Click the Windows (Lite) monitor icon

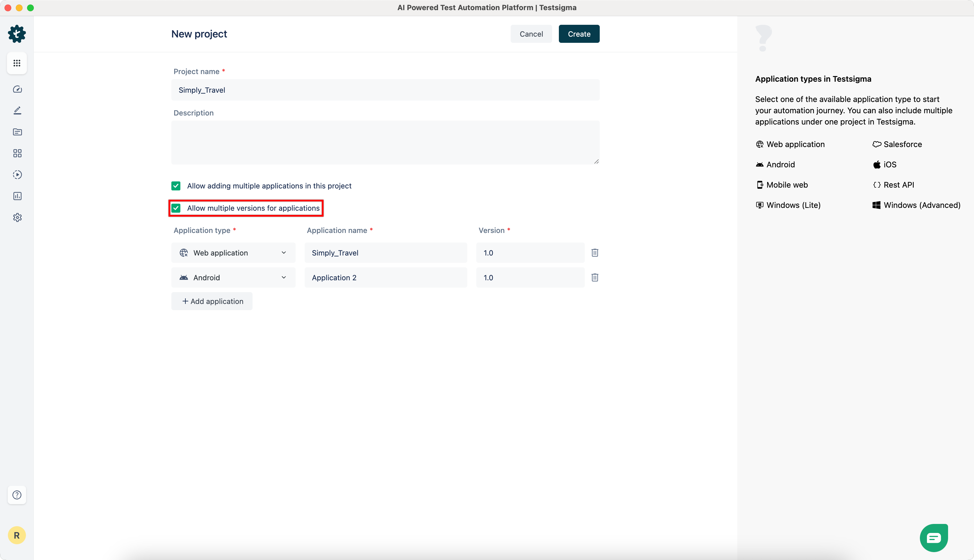pos(760,205)
